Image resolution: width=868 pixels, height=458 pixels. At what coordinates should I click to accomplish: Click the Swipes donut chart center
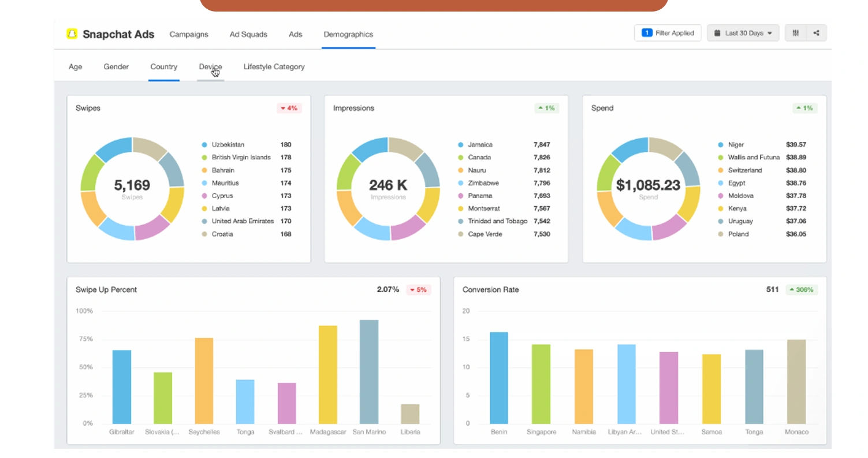click(x=132, y=186)
